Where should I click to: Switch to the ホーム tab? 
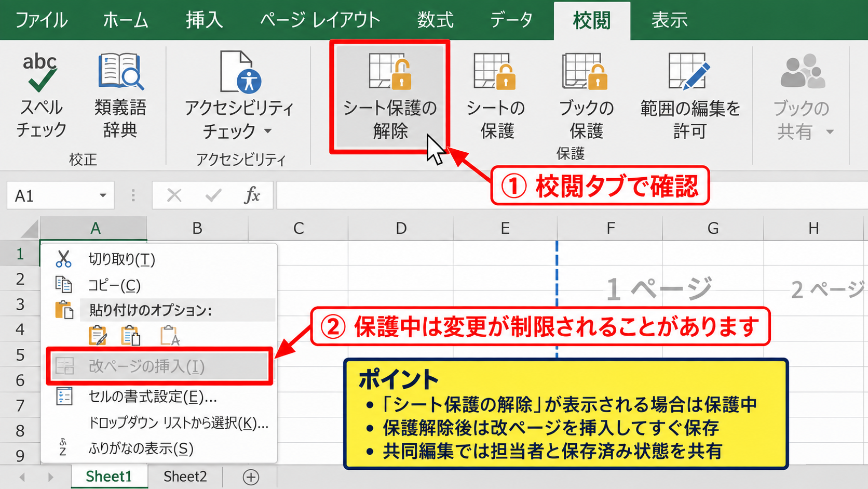(x=126, y=20)
